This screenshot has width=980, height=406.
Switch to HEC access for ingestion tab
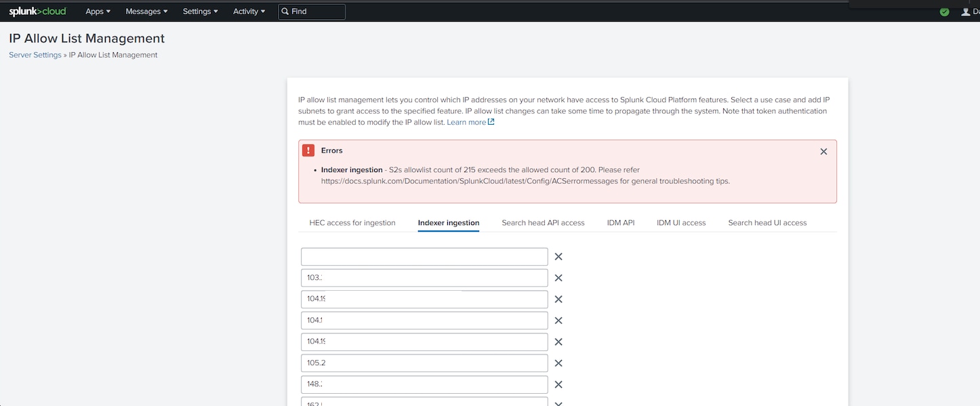352,222
